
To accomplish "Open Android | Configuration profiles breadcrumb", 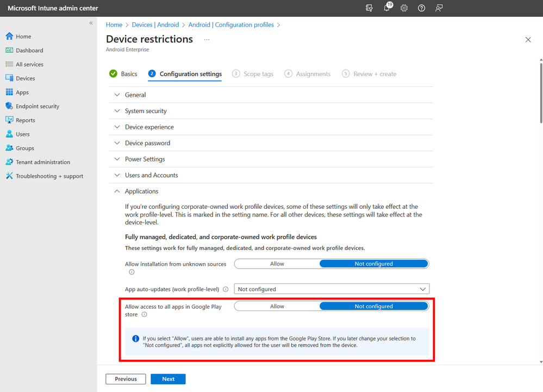I will (231, 24).
